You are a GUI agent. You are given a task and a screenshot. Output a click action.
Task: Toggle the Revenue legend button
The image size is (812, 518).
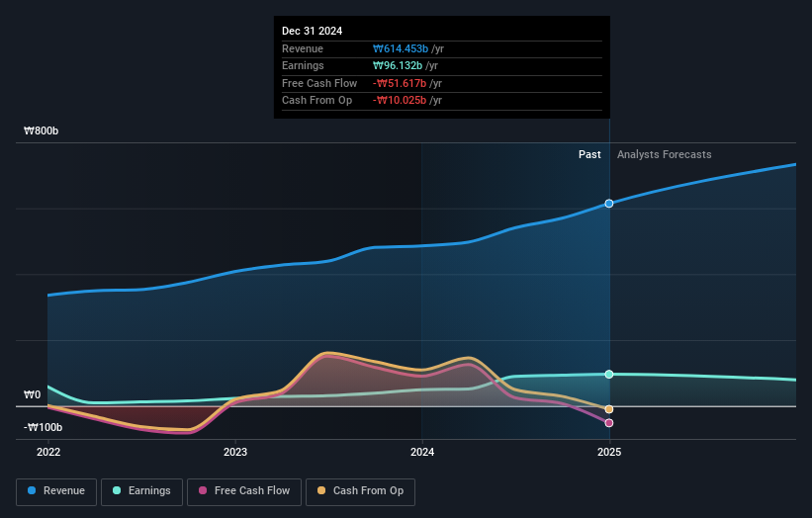click(56, 491)
